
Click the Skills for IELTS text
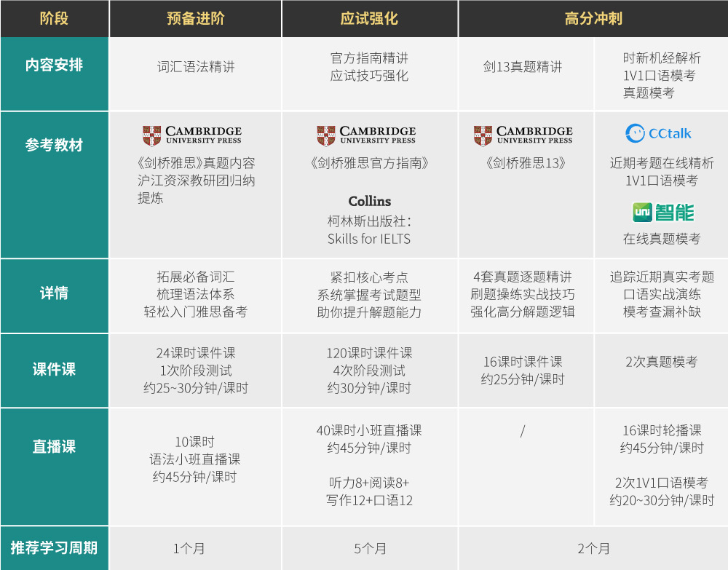[369, 239]
